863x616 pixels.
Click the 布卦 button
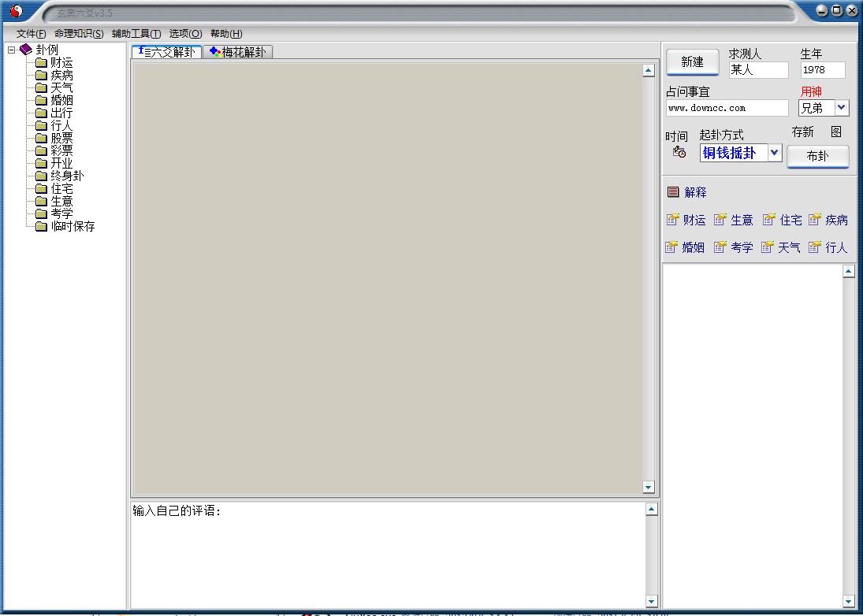click(x=817, y=156)
